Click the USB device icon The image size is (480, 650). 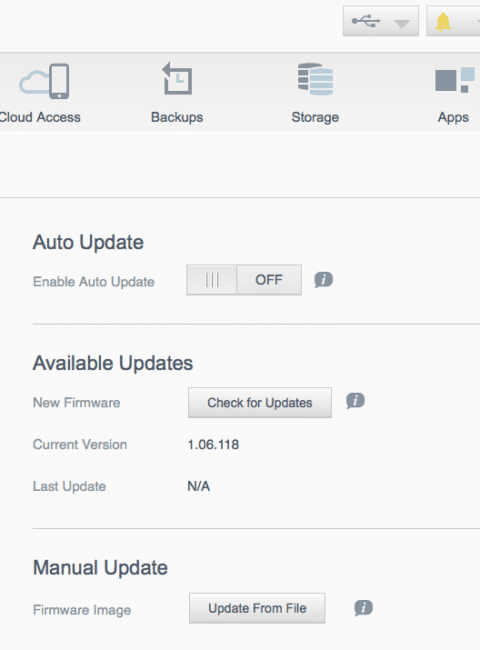pyautogui.click(x=366, y=21)
